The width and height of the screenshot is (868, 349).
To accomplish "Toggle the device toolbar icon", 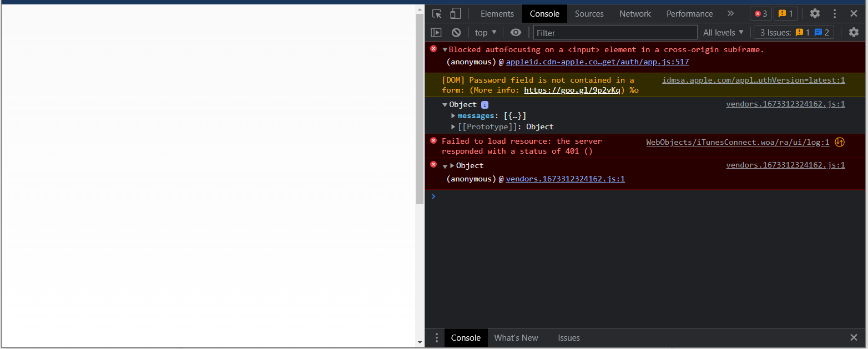I will tap(455, 14).
